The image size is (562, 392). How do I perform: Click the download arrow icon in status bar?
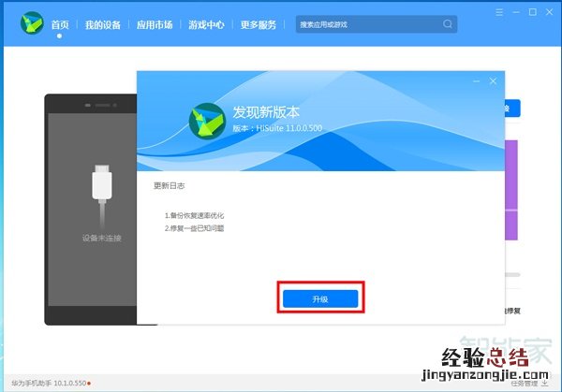click(x=545, y=383)
